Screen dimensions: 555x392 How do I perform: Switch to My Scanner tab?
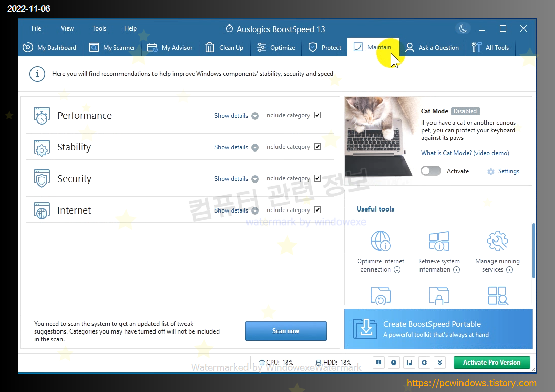(x=112, y=47)
